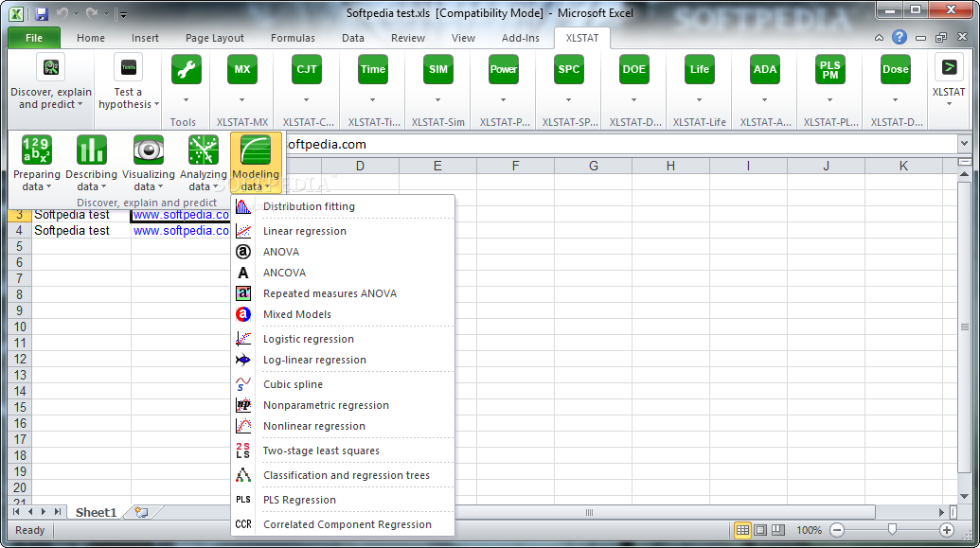980x548 pixels.
Task: Click the DOE icon
Action: coord(633,69)
